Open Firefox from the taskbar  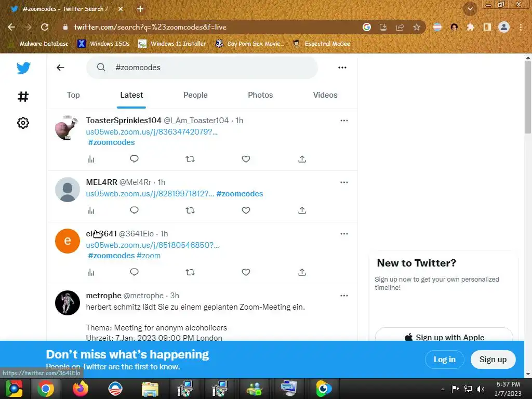pyautogui.click(x=81, y=389)
